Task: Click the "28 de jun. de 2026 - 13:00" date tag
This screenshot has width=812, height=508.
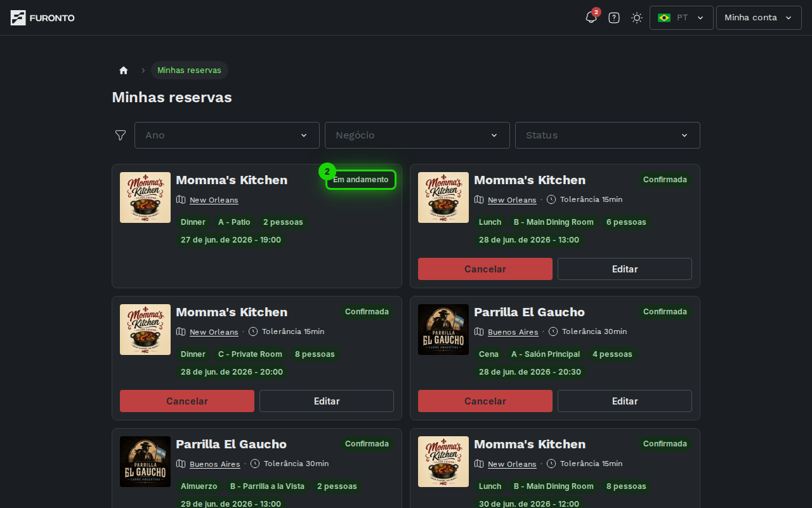Action: click(529, 240)
